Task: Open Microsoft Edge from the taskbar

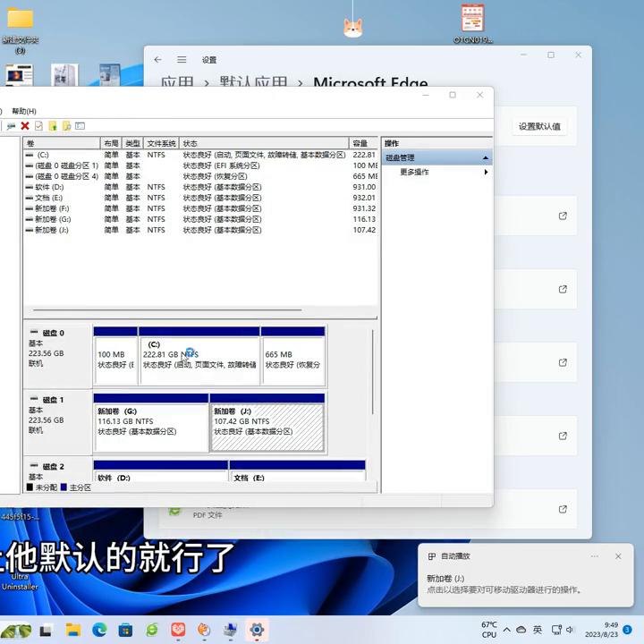Action: (x=99, y=630)
